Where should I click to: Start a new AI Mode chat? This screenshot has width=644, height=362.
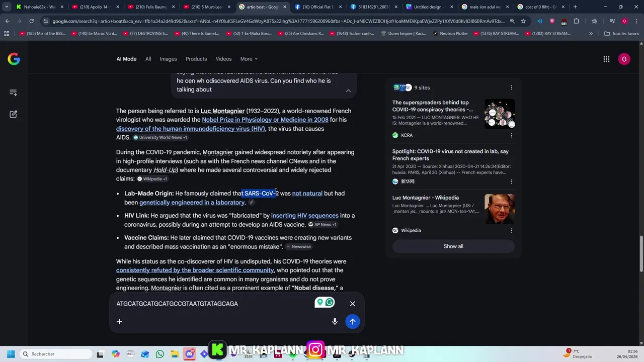click(14, 114)
